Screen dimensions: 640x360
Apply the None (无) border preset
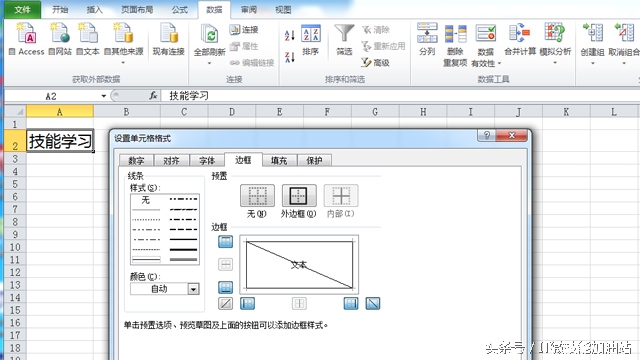pyautogui.click(x=257, y=195)
